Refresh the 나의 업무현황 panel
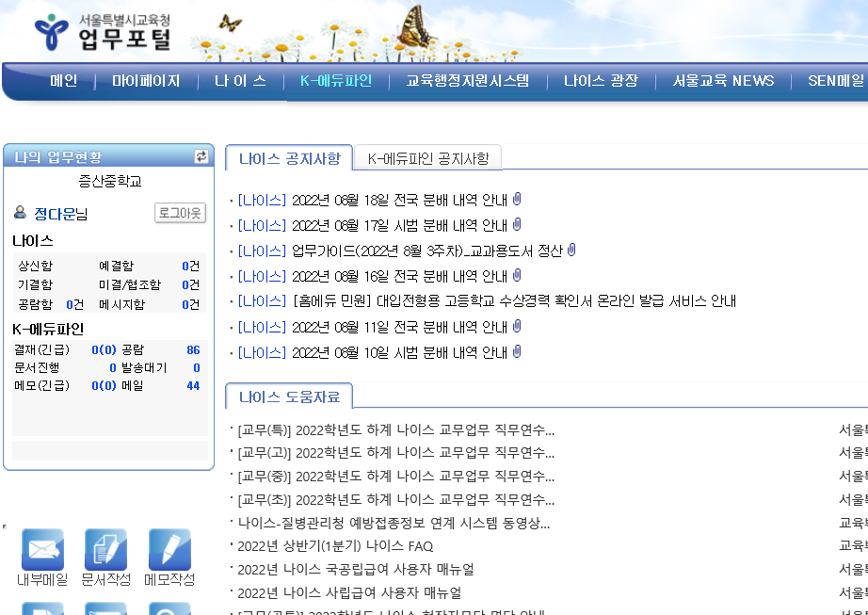868x615 pixels. (201, 156)
